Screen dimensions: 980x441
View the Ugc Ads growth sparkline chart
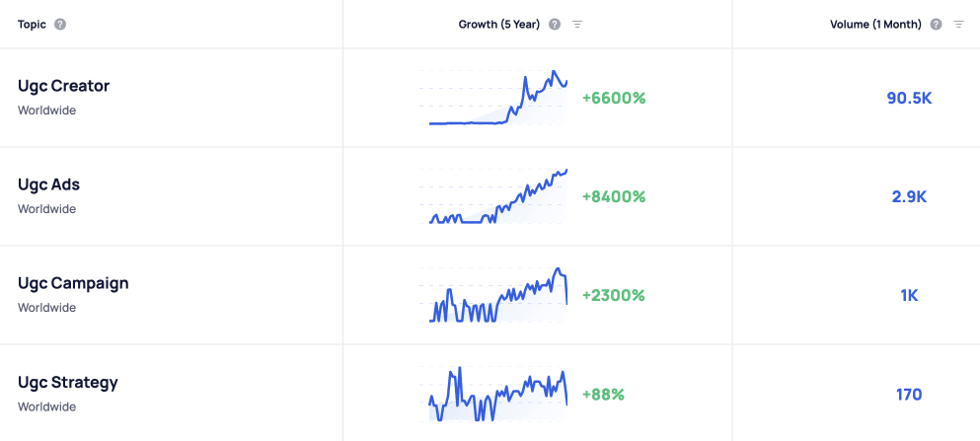(x=493, y=196)
